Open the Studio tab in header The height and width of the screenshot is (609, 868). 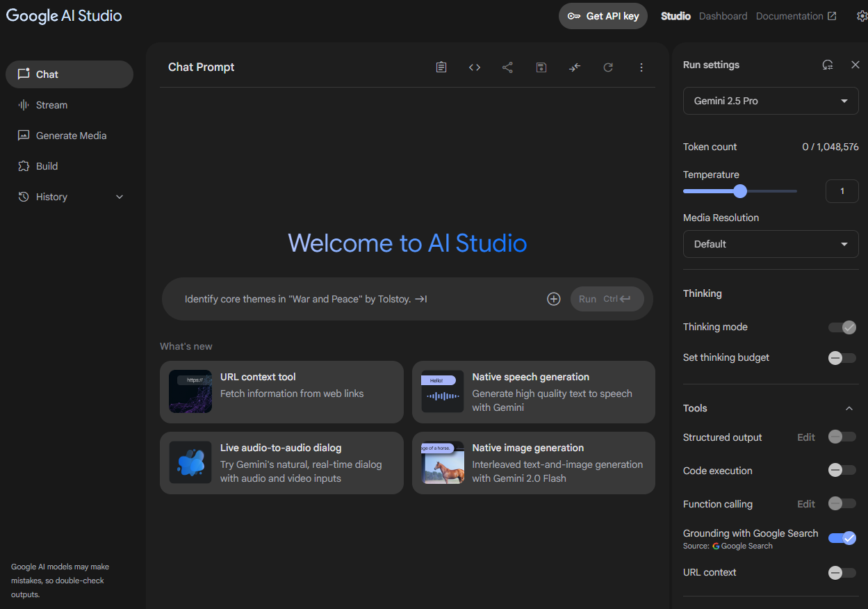pos(675,16)
